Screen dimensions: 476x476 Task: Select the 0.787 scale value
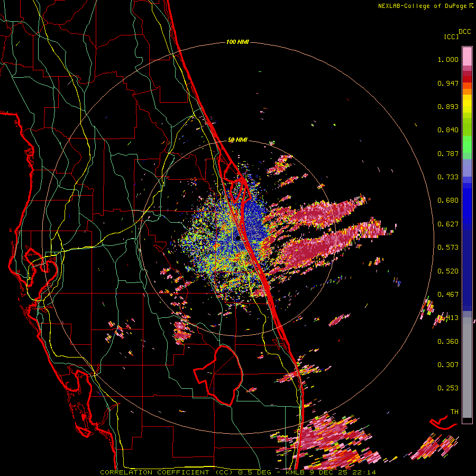point(448,153)
